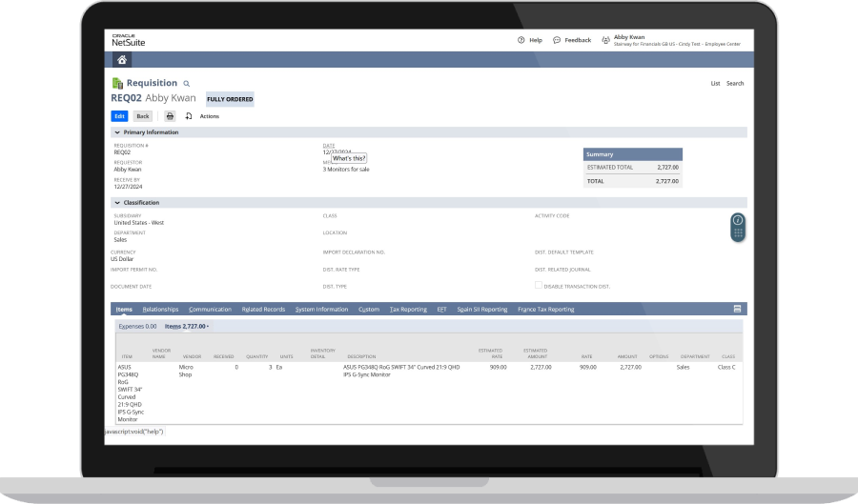This screenshot has height=504, width=858.
Task: Select the Expenses 0.00 subtab
Action: 137,326
